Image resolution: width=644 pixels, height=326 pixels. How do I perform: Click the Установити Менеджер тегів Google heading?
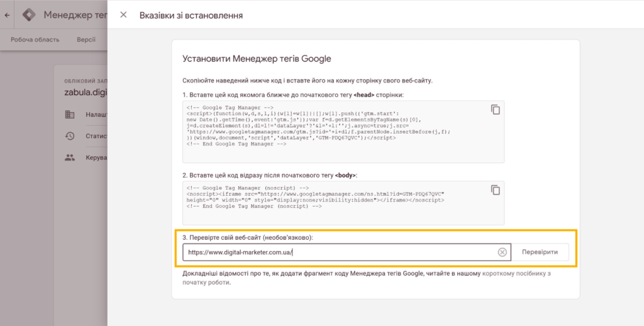click(x=257, y=59)
